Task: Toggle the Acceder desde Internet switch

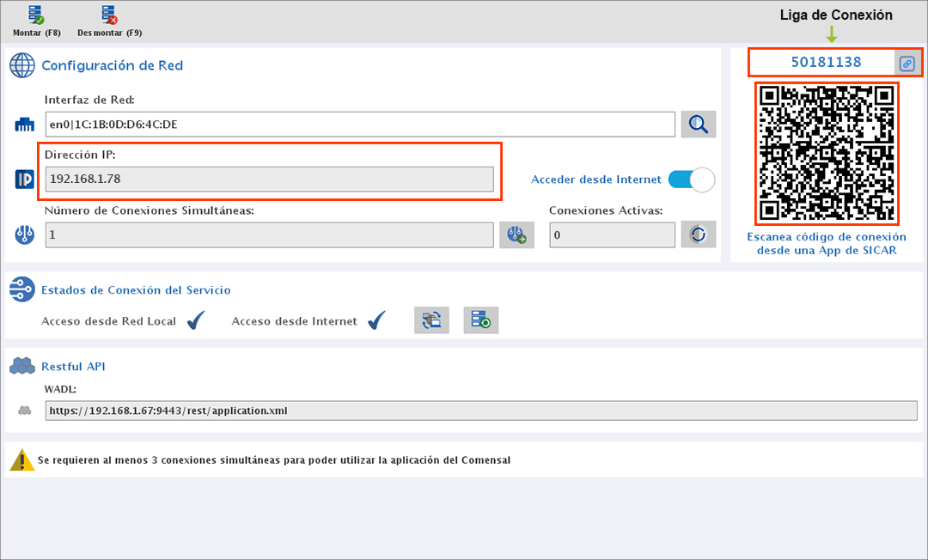Action: (691, 180)
